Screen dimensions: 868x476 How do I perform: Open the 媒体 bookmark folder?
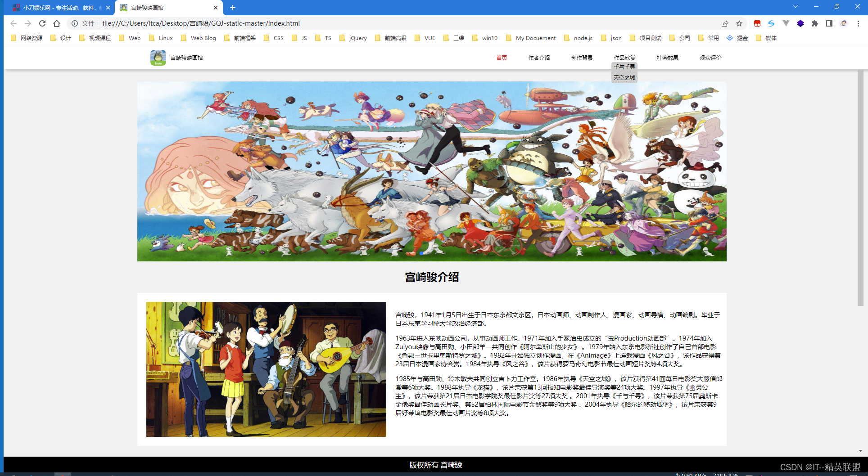point(766,38)
